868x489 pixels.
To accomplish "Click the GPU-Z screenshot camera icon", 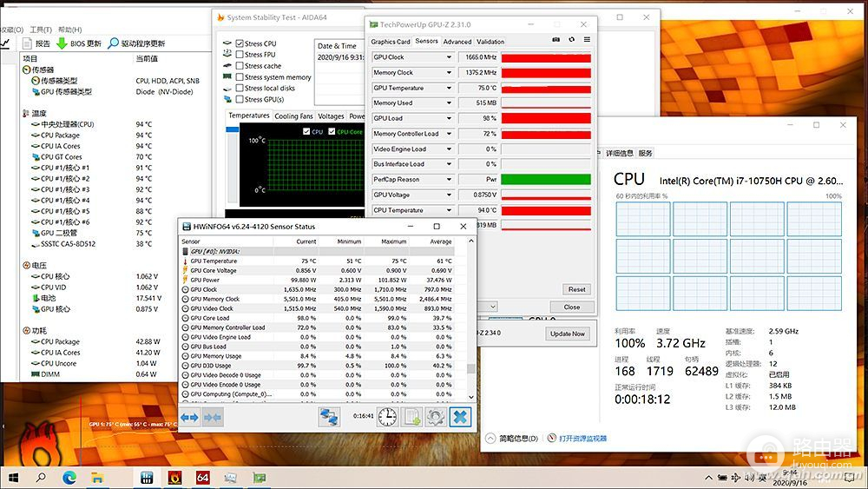I will click(x=556, y=40).
